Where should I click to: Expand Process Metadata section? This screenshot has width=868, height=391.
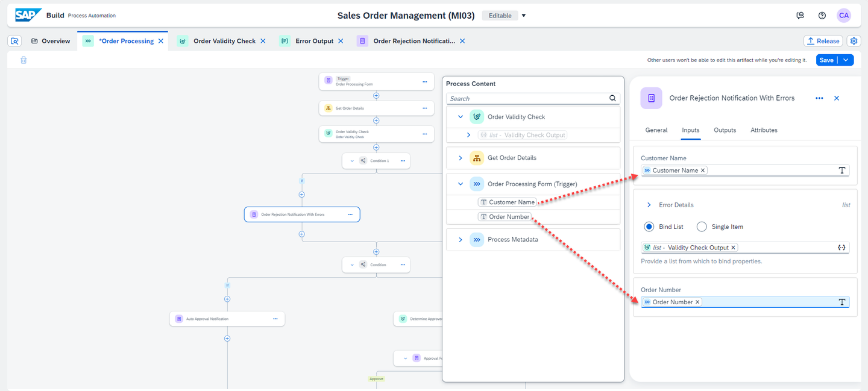pyautogui.click(x=460, y=239)
